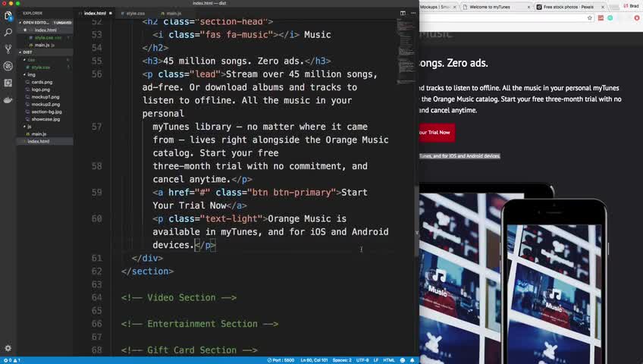The width and height of the screenshot is (643, 364).
Task: Click the code minimap in editor
Action: coord(406,52)
